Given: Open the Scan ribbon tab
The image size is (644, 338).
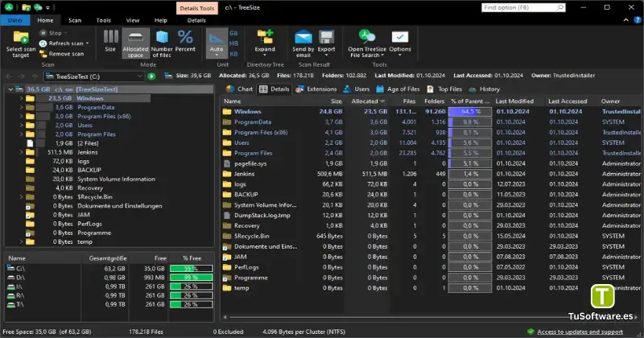Looking at the screenshot, I should click(75, 20).
